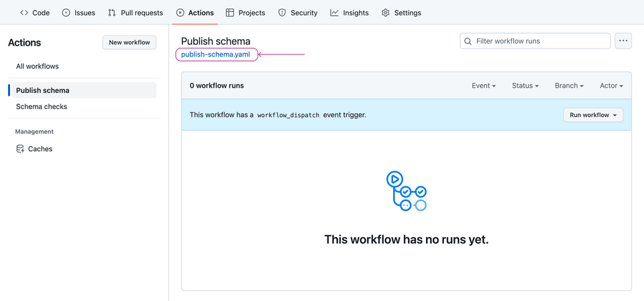
Task: Open the publish-schema.yaml file link
Action: (215, 54)
